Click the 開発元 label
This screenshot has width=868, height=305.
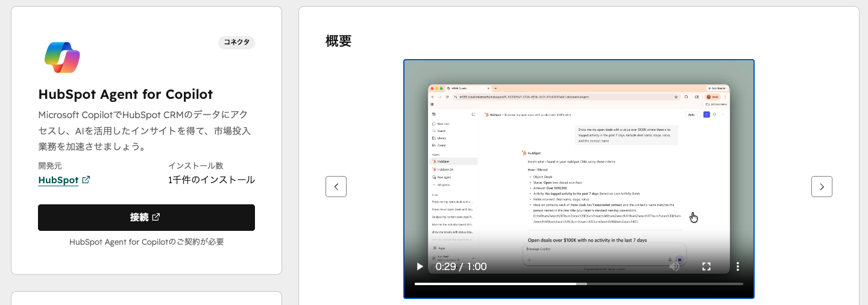tap(50, 166)
